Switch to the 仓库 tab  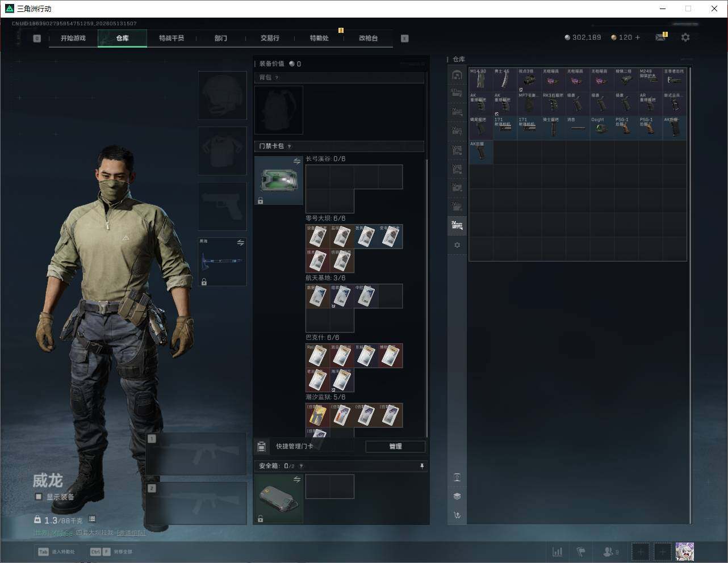coord(123,38)
